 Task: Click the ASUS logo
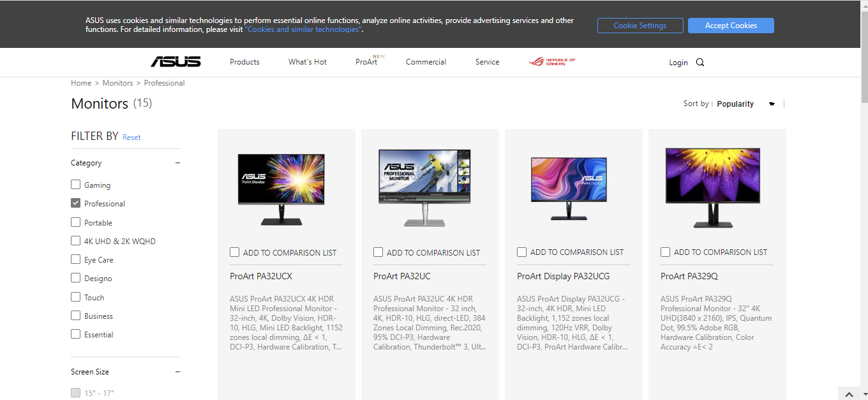pos(176,62)
